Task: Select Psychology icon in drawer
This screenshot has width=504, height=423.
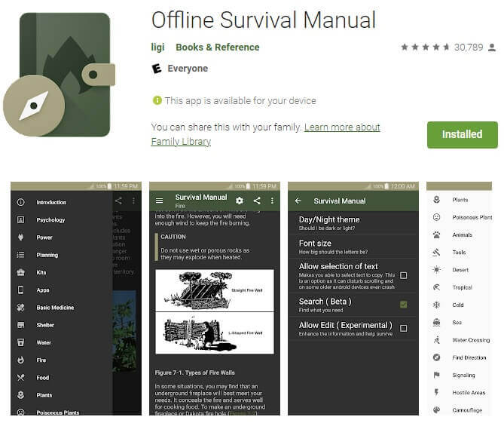Action: (x=20, y=219)
